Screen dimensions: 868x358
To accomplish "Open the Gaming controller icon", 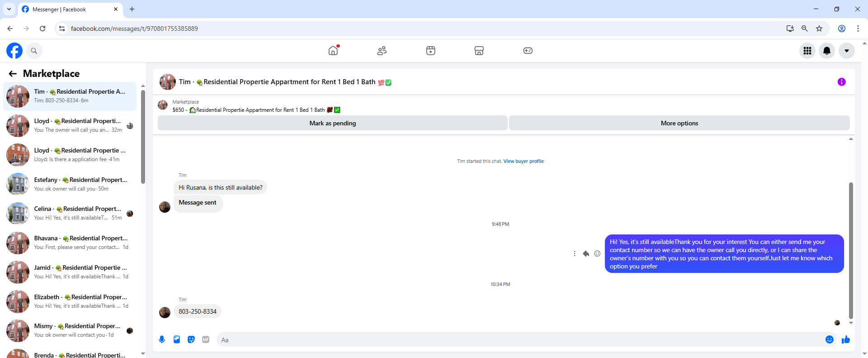I will point(528,51).
